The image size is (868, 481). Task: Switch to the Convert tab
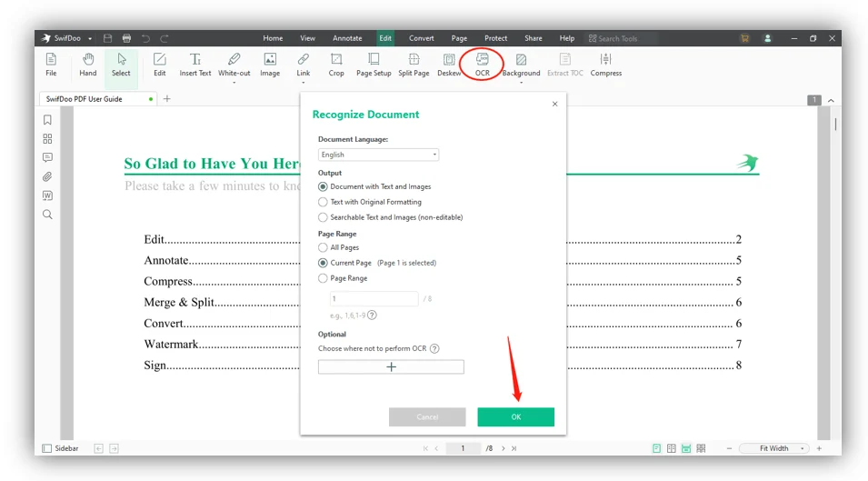tap(421, 38)
